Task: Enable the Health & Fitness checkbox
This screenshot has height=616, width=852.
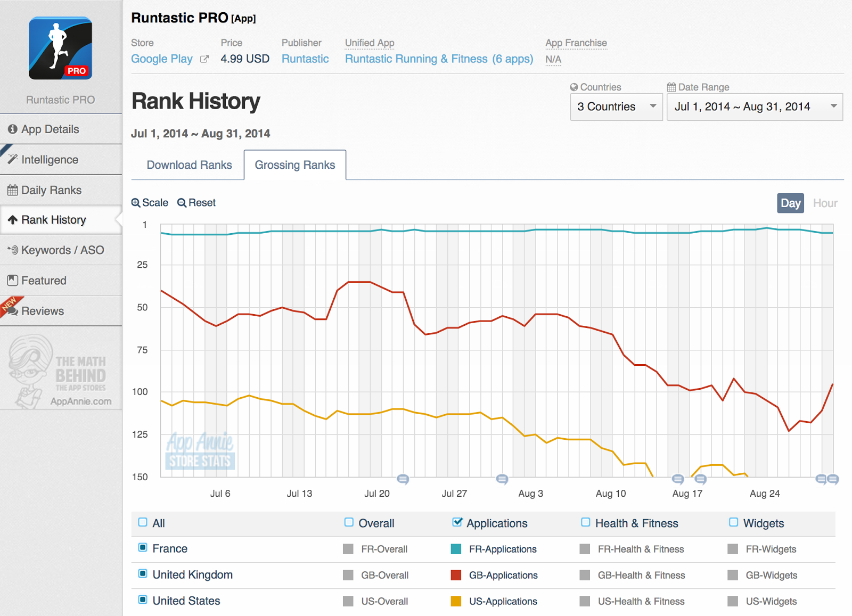Action: click(586, 522)
